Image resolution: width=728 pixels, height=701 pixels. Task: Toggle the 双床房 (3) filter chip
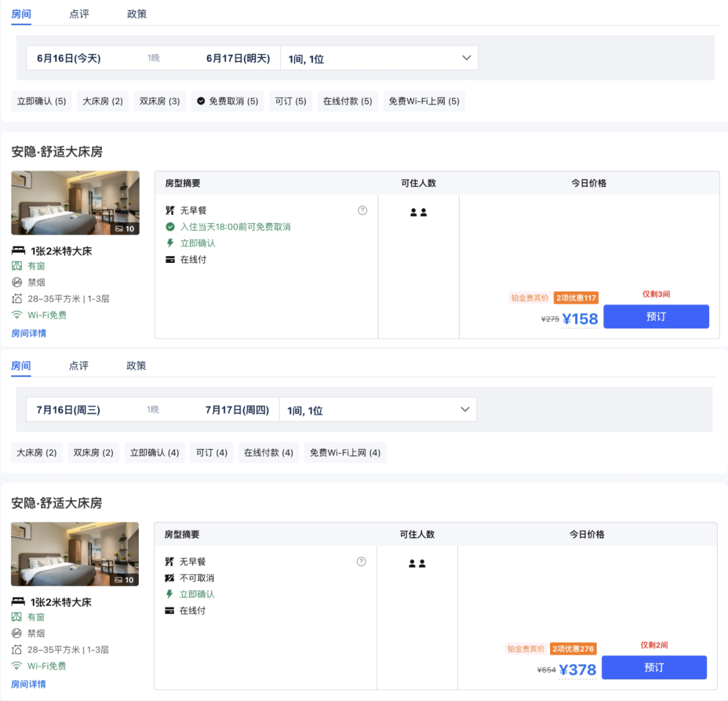coord(160,101)
